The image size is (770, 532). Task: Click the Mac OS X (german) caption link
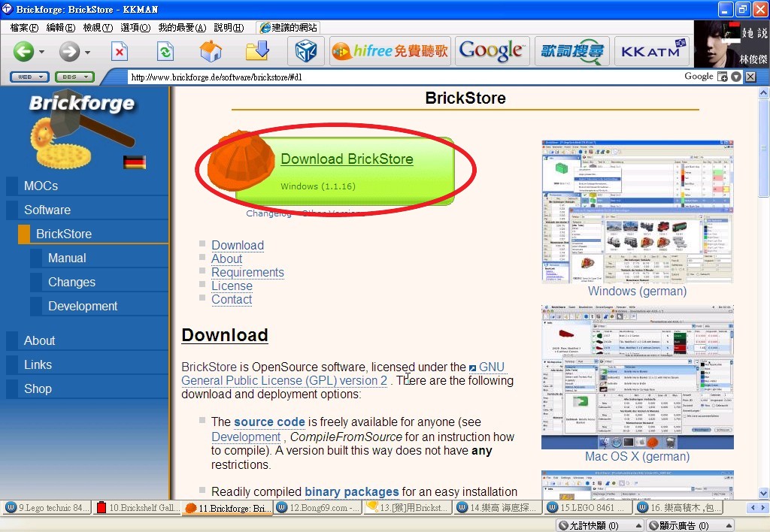coord(638,456)
